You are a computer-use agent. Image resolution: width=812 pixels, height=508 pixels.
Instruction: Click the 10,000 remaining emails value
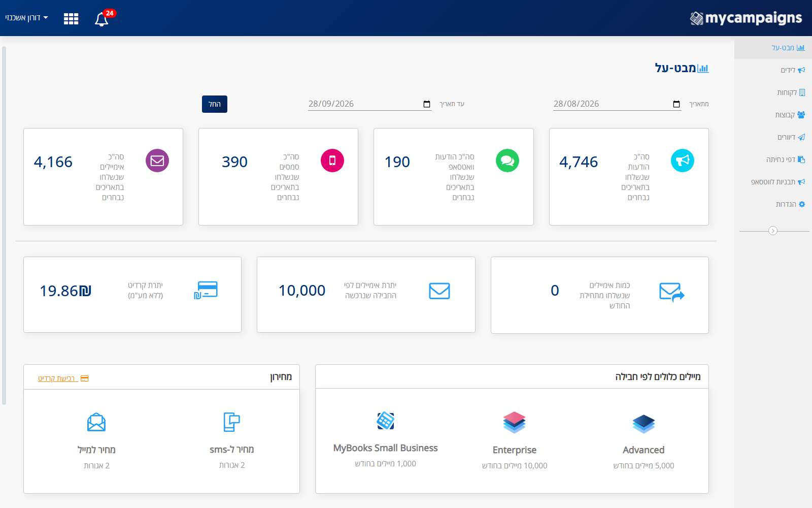coord(302,291)
